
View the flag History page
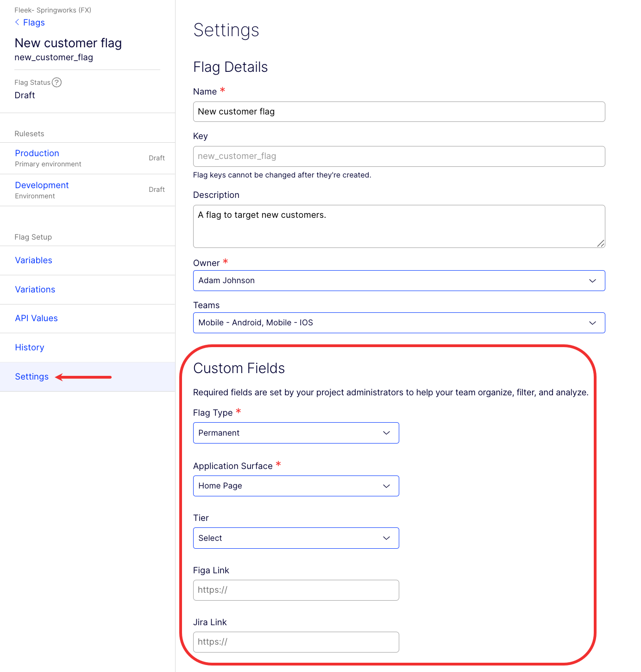tap(29, 348)
